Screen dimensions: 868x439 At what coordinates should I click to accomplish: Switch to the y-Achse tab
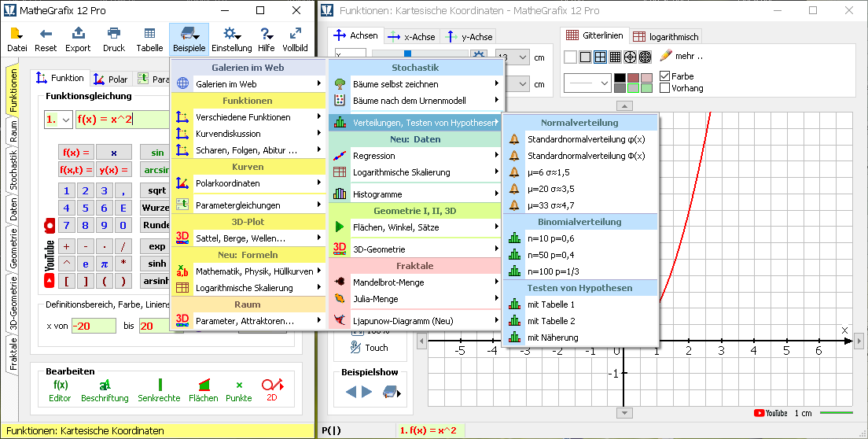(469, 36)
